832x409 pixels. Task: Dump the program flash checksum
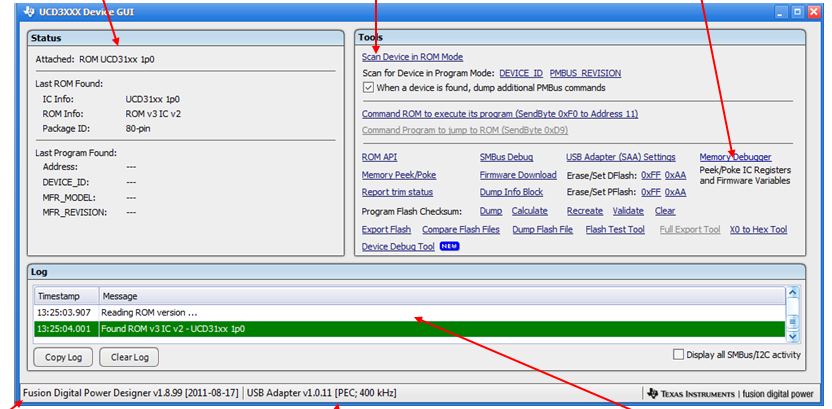pyautogui.click(x=491, y=211)
